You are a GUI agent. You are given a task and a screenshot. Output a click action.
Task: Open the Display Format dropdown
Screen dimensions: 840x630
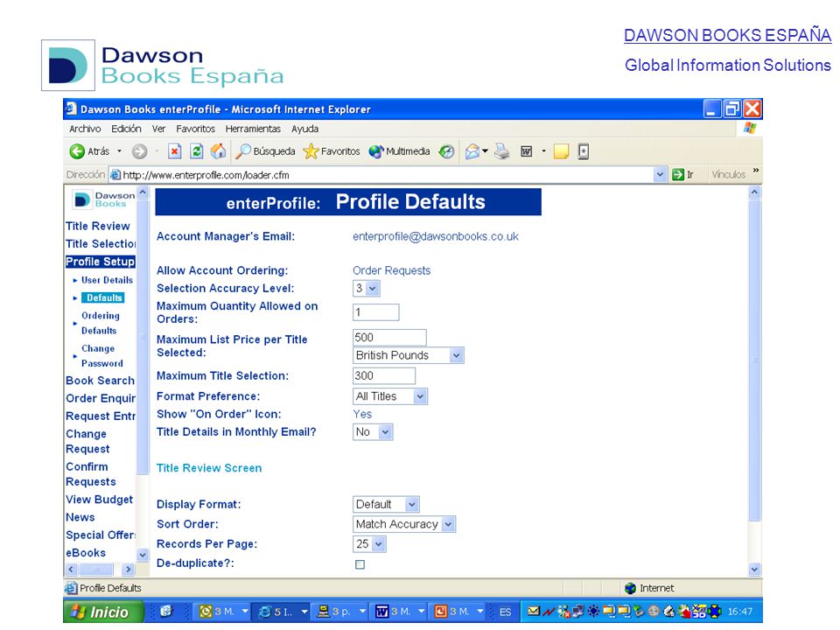(386, 504)
